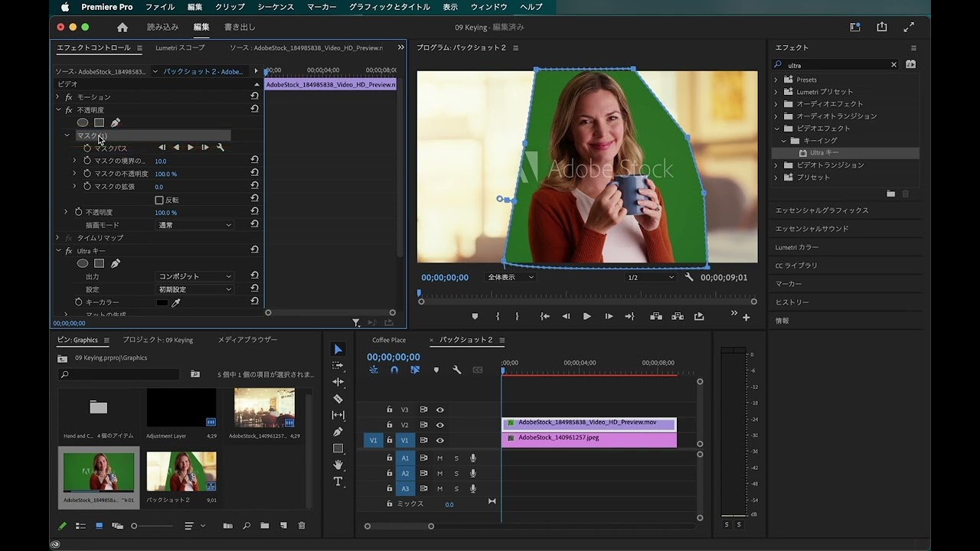Screen dimensions: 980x551
Task: Open the Sequence menu
Action: point(275,7)
